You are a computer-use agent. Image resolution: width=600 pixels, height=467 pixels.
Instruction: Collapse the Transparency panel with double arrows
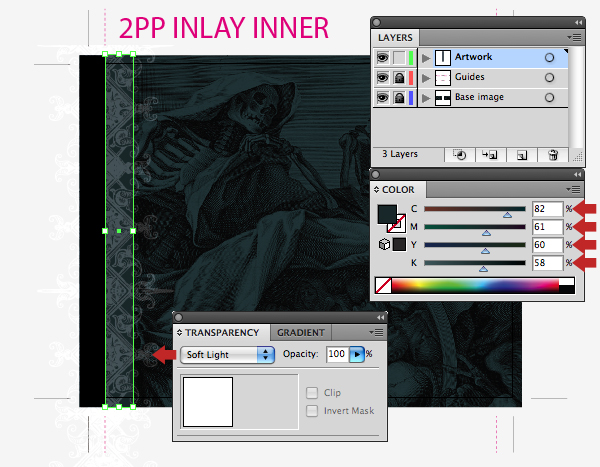380,317
